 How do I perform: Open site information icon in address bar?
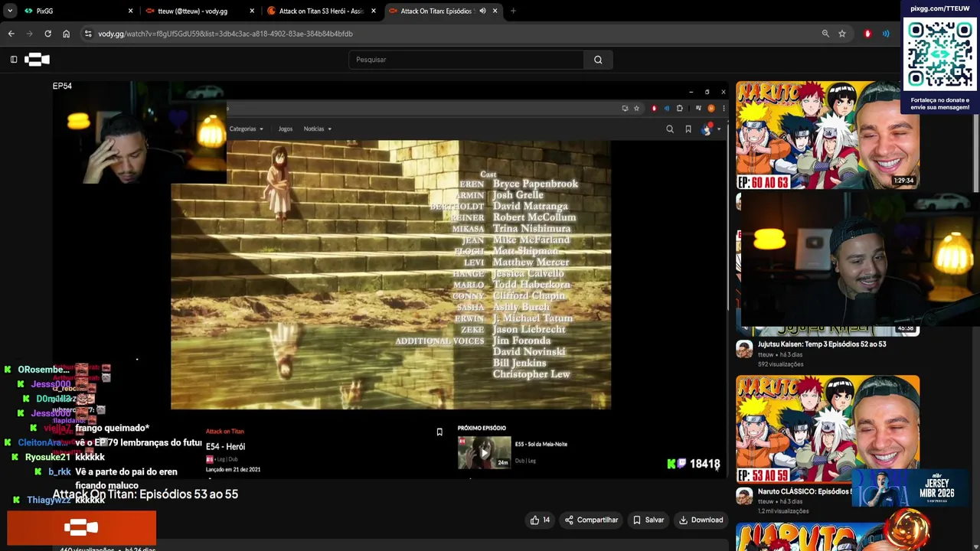tap(88, 34)
